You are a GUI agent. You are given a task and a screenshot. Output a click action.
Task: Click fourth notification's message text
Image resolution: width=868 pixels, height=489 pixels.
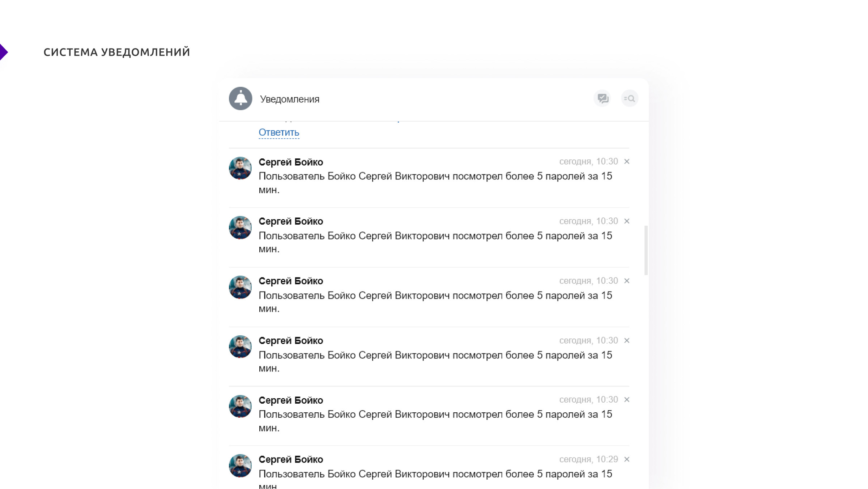[435, 355]
